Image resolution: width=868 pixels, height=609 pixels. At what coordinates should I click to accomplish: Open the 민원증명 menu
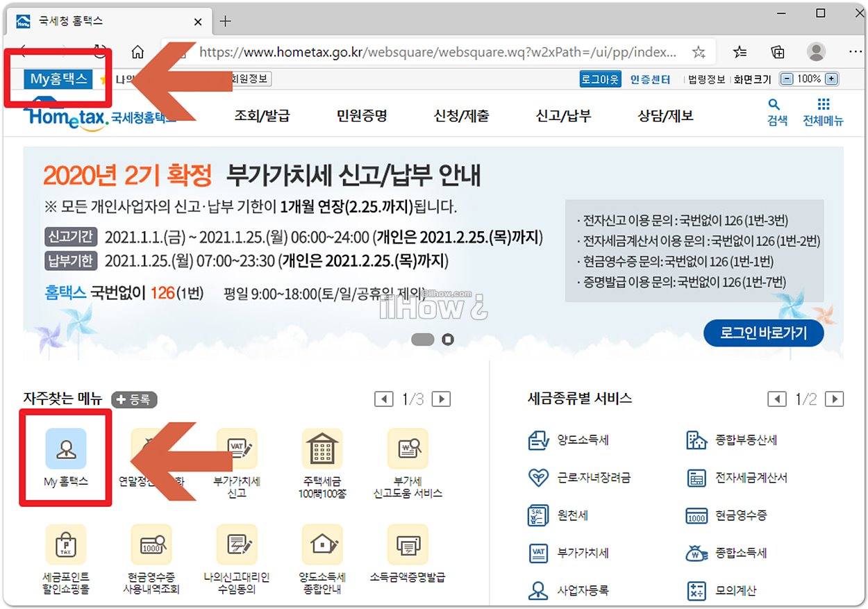pyautogui.click(x=362, y=116)
